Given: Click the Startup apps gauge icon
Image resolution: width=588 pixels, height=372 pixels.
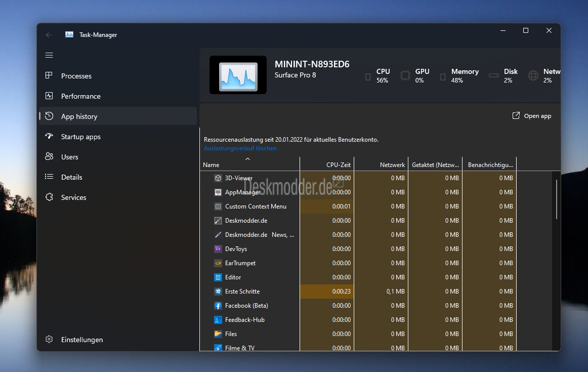Looking at the screenshot, I should coord(49,136).
